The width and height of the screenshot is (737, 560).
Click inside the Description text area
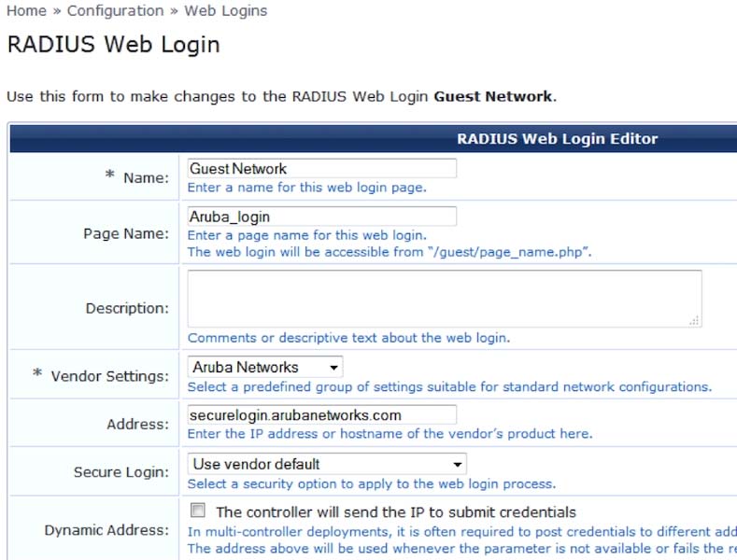[x=445, y=299]
